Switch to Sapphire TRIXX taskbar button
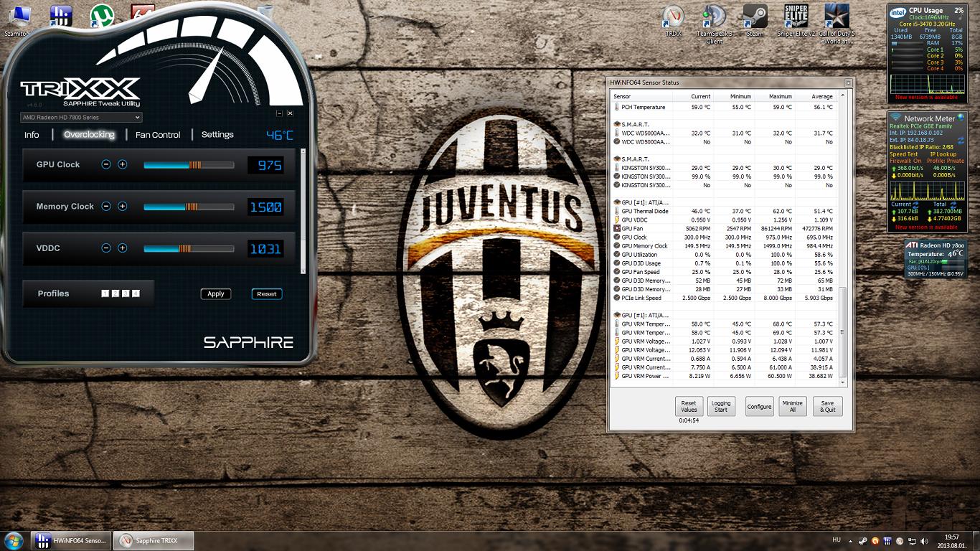 tap(154, 540)
